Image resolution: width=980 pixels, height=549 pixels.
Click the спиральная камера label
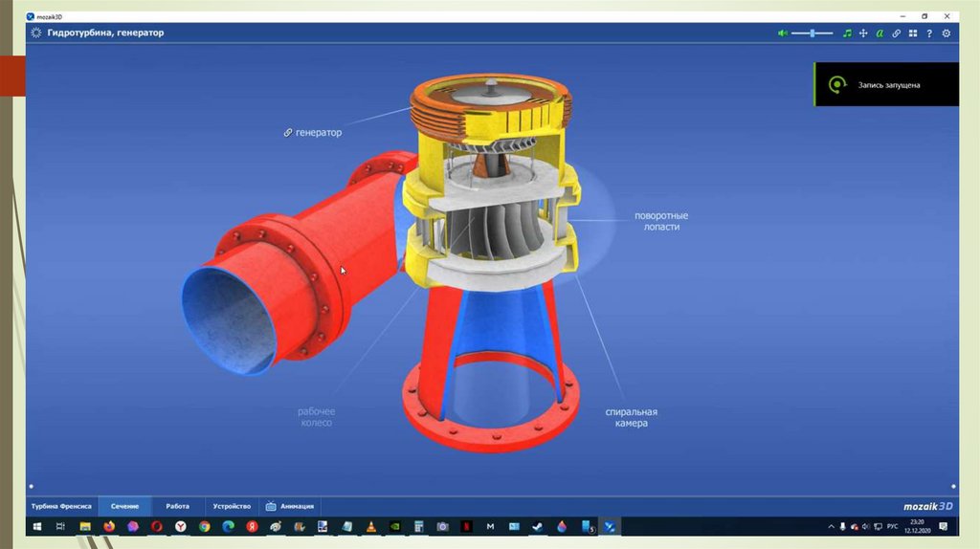pyautogui.click(x=632, y=417)
